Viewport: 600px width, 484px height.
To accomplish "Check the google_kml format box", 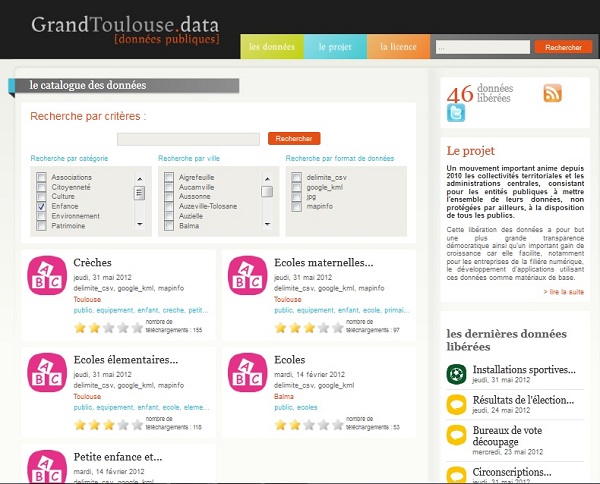I will click(297, 187).
